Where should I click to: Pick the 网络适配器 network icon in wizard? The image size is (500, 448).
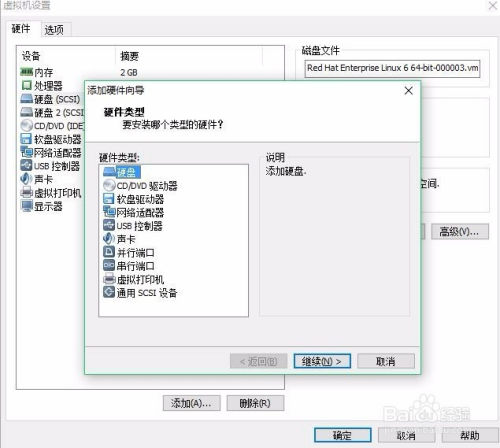tap(109, 212)
